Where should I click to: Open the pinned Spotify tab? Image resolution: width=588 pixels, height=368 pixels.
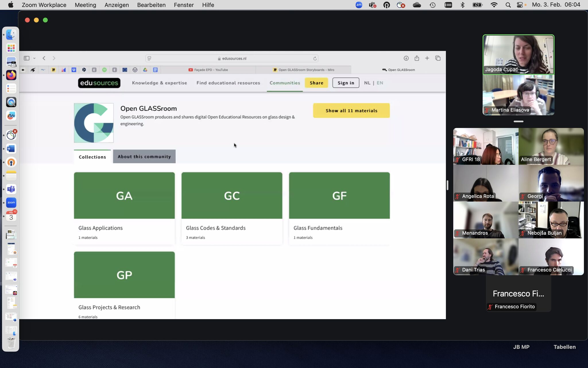click(x=105, y=70)
